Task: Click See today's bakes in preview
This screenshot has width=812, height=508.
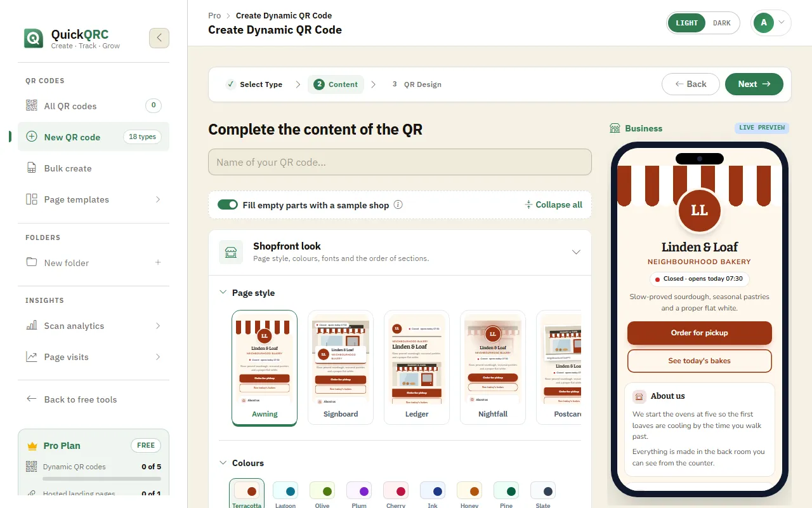Action: coord(700,361)
